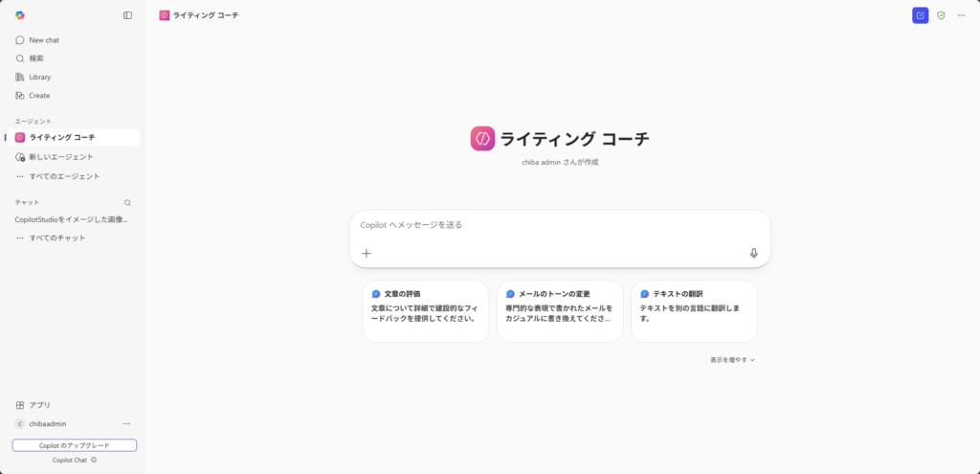Open the Create menu item
The height and width of the screenshot is (474, 980).
pyautogui.click(x=39, y=96)
